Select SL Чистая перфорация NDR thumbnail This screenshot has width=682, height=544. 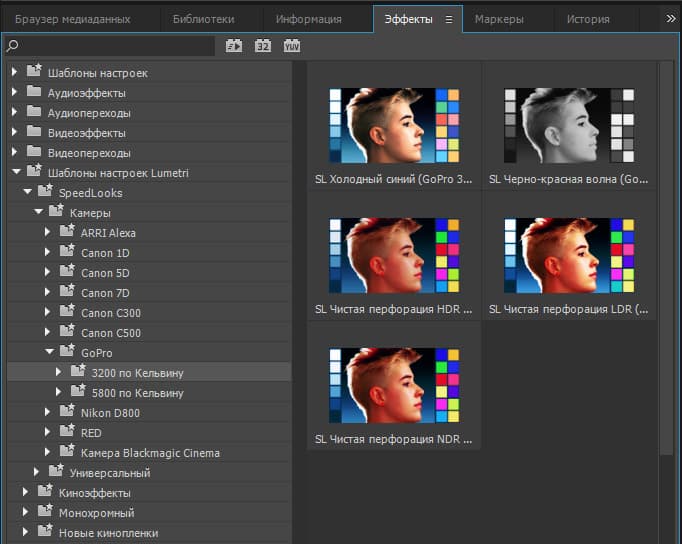coord(394,385)
